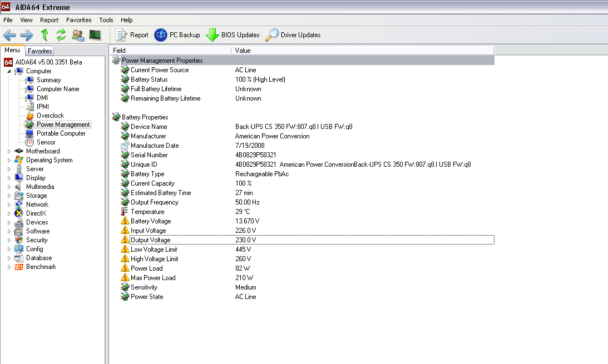
Task: Click the DirectX icon in tree
Action: 18,213
